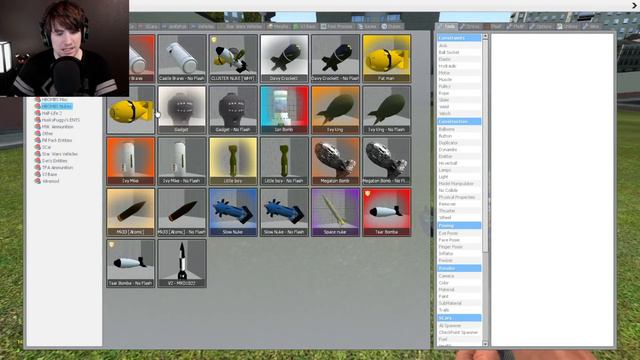Collapse the Render tool category
This screenshot has width=640, height=360.
[459, 268]
